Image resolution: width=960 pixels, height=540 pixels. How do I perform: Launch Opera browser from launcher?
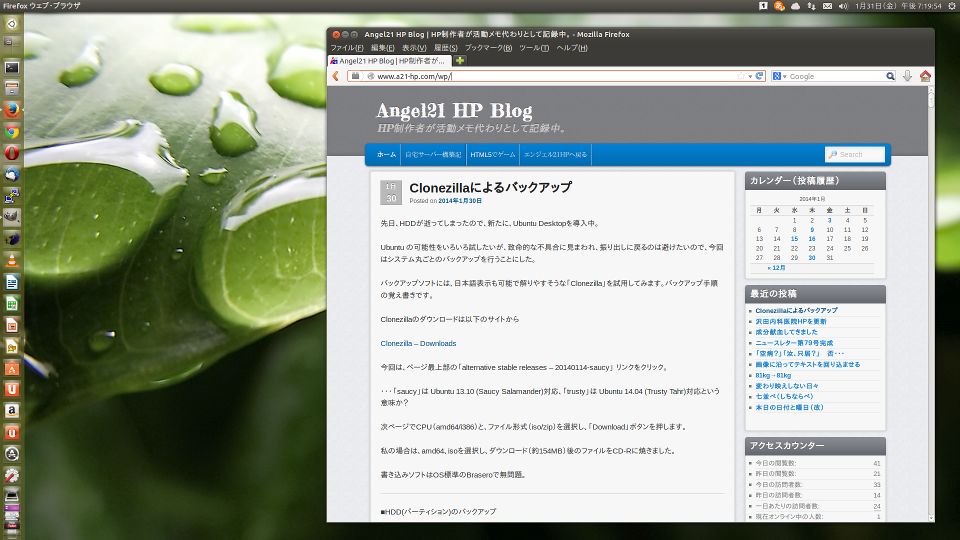click(12, 153)
